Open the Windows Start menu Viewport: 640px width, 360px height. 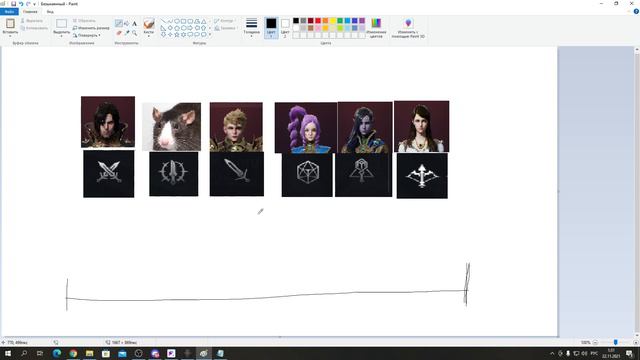click(x=7, y=353)
